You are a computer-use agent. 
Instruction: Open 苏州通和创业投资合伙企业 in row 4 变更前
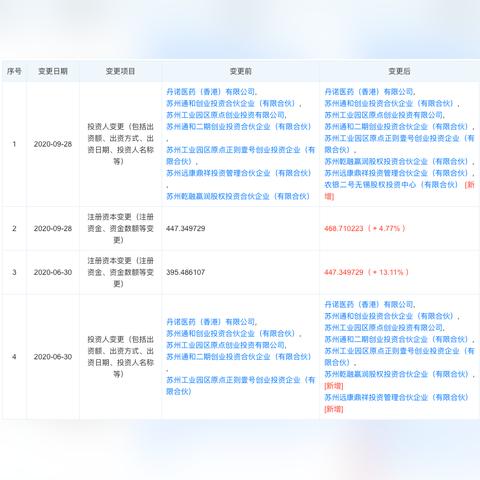[231, 334]
